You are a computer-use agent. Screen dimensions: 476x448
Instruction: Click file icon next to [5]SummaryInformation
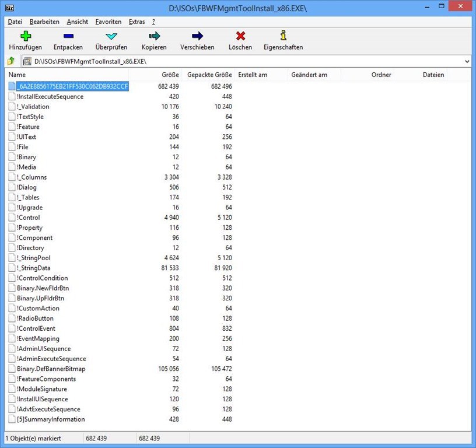coord(12,419)
